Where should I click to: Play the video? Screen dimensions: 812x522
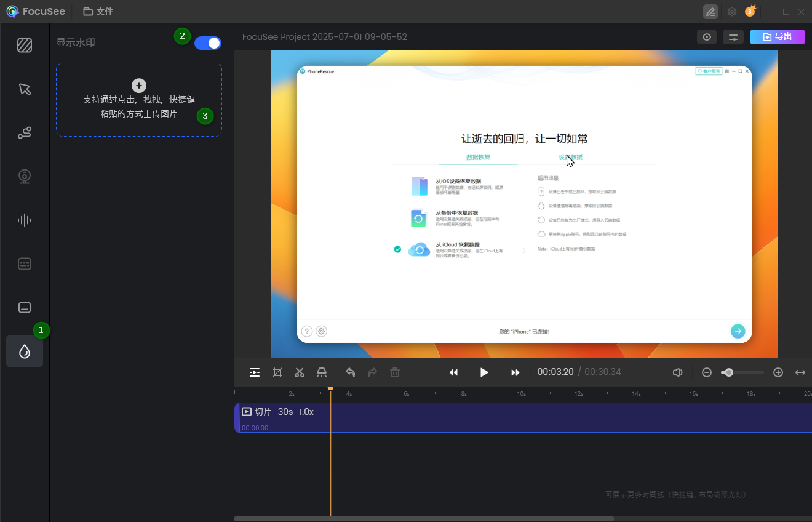[x=484, y=372]
